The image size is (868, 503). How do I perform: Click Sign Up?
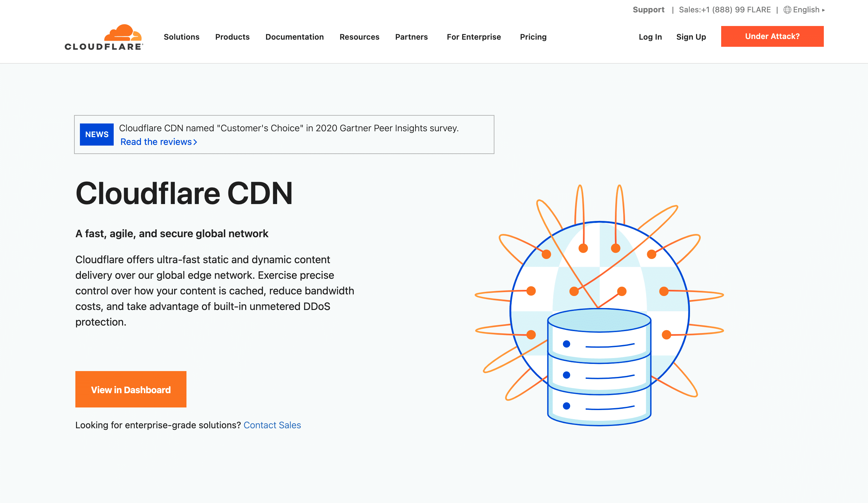coord(691,37)
